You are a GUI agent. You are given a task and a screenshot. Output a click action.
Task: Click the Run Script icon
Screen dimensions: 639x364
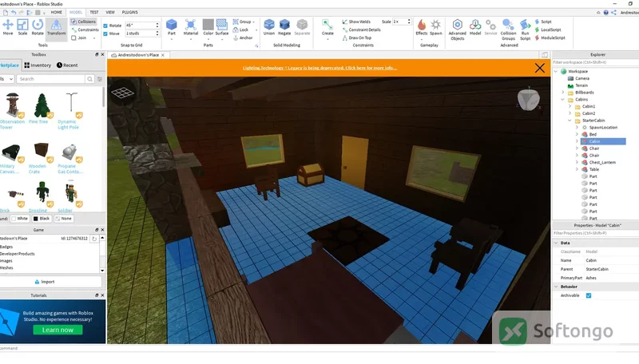526,30
